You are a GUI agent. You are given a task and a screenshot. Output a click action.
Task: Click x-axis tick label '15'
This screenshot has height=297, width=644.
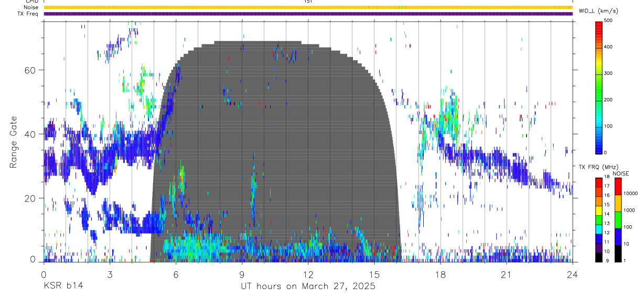coord(374,274)
